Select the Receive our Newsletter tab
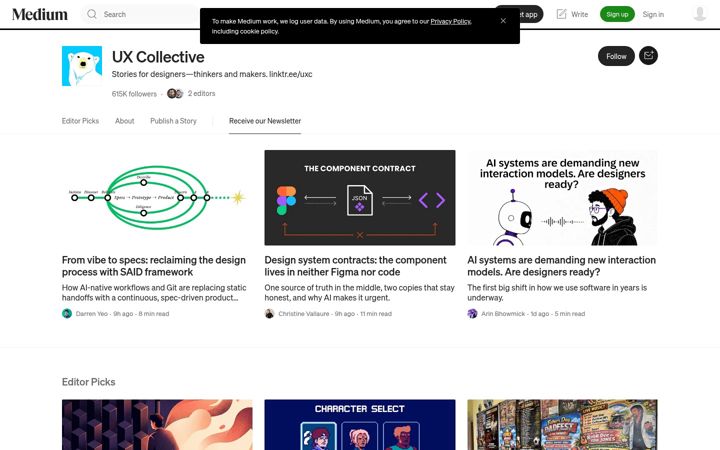Image resolution: width=720 pixels, height=450 pixels. (x=265, y=121)
